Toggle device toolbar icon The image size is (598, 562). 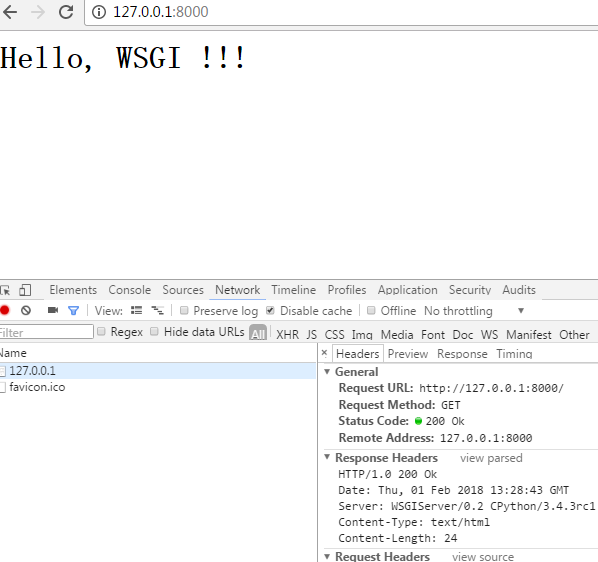(x=25, y=290)
